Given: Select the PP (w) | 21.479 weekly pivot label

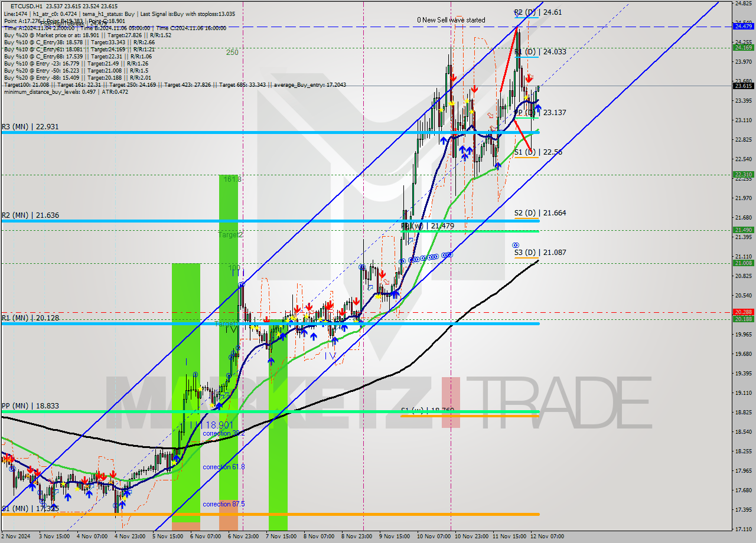Looking at the screenshot, I should pos(428,226).
